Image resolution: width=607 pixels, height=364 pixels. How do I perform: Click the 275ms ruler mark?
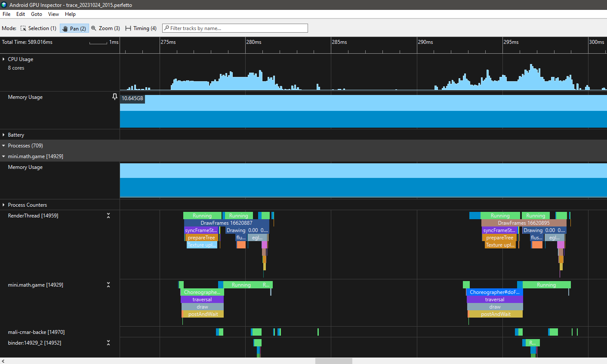pyautogui.click(x=168, y=42)
